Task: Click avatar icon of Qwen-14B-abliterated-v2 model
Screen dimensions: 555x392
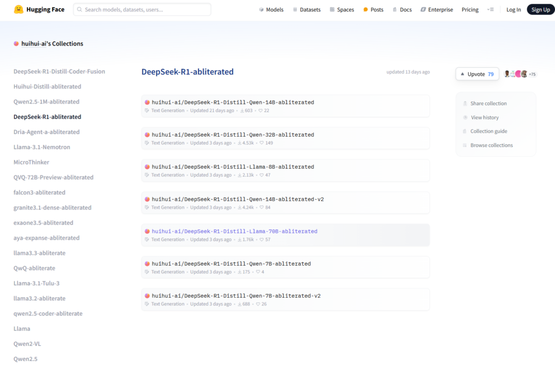Action: click(x=147, y=200)
